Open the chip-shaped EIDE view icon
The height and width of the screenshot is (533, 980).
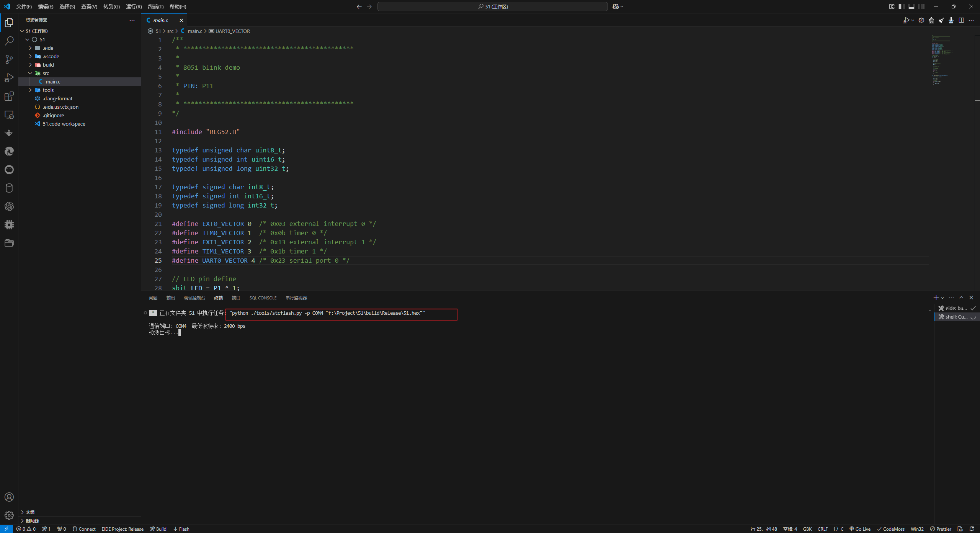(9, 225)
